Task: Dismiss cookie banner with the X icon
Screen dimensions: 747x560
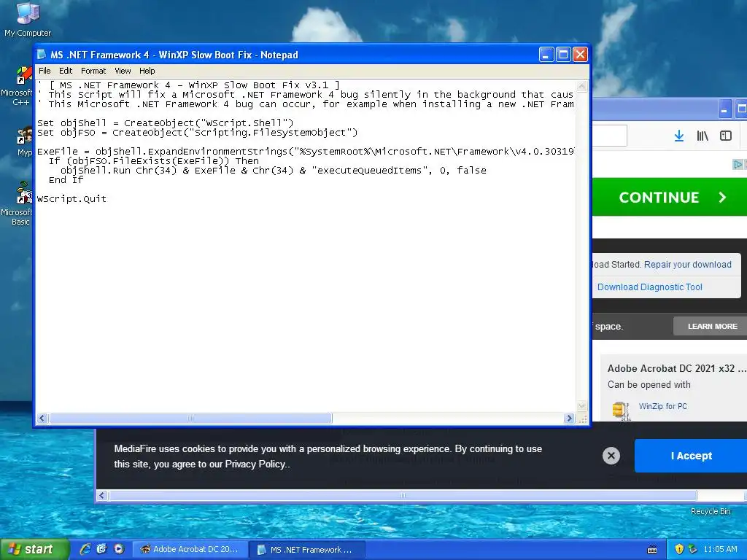Action: tap(611, 456)
